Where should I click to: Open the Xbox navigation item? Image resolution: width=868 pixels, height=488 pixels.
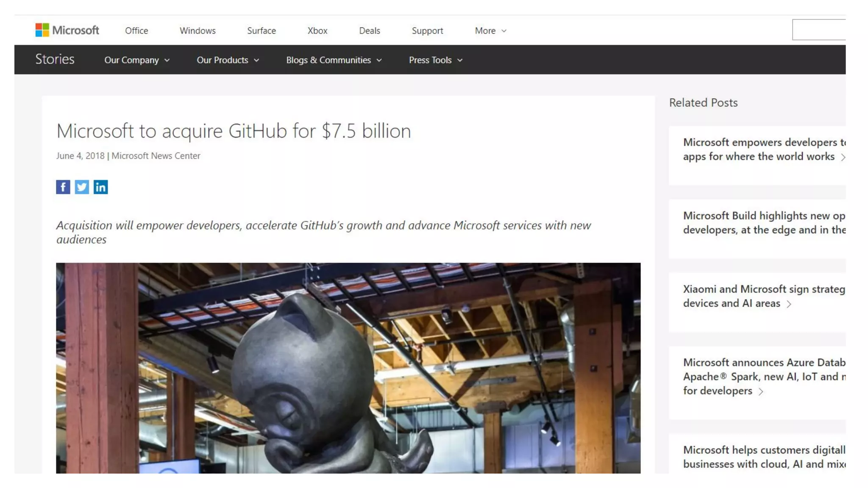pyautogui.click(x=317, y=30)
